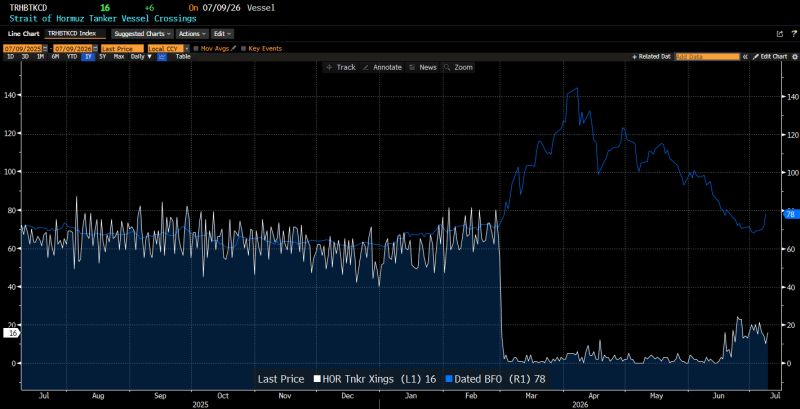Click blue Dated BFO legend swatch
800x409 pixels.
click(449, 379)
